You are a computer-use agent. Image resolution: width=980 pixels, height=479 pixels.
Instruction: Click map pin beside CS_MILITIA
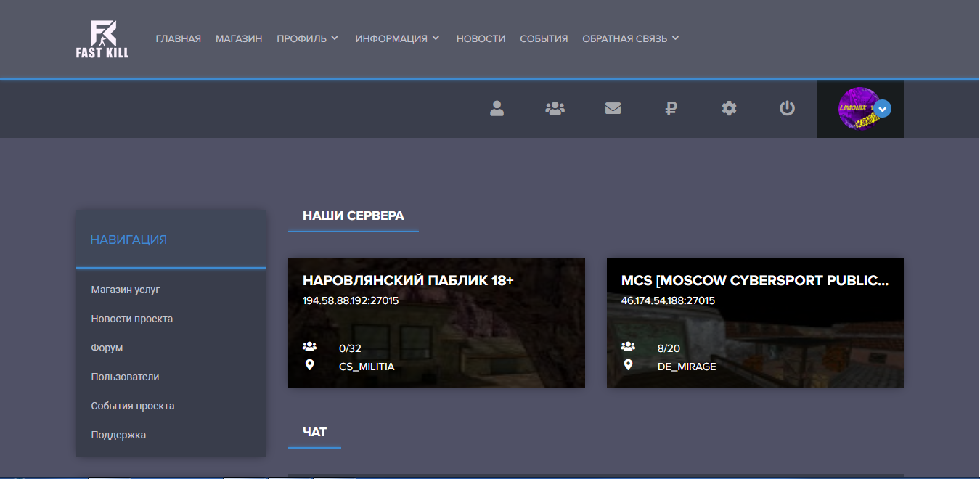click(310, 364)
